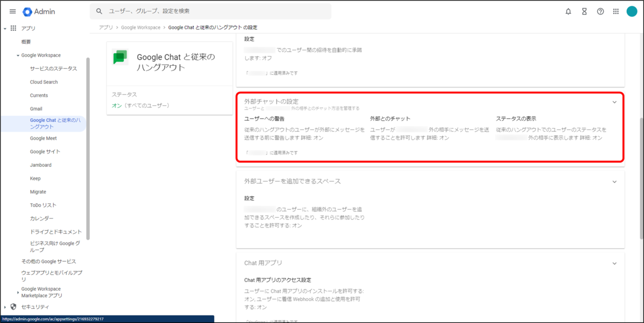644x323 pixels.
Task: Click Chat 用アプリのアクセス設定 text
Action: (x=277, y=280)
